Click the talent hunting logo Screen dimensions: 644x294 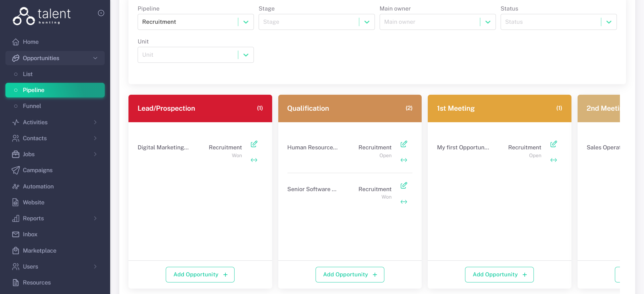click(42, 16)
